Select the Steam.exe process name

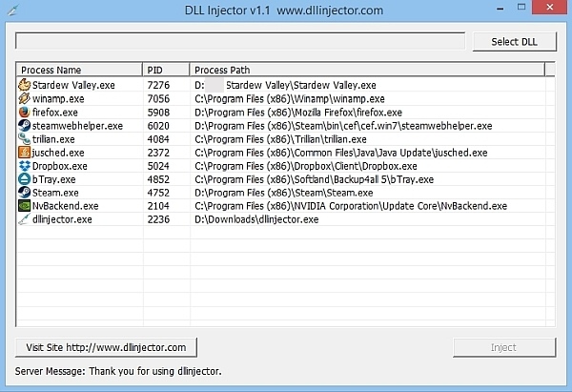click(55, 193)
